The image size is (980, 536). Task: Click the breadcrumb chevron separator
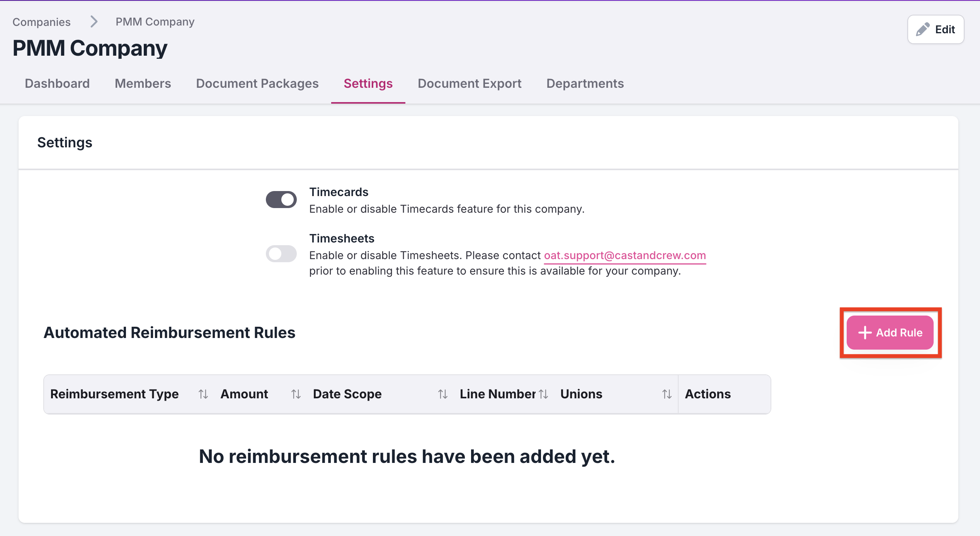tap(94, 22)
